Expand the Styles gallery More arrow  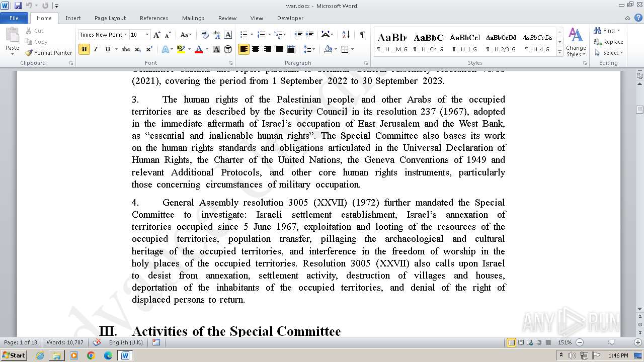point(559,52)
